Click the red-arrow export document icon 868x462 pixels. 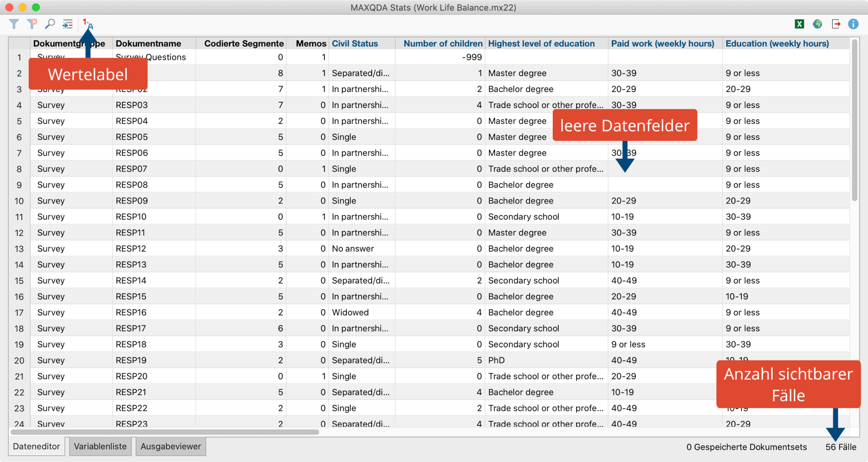point(836,24)
